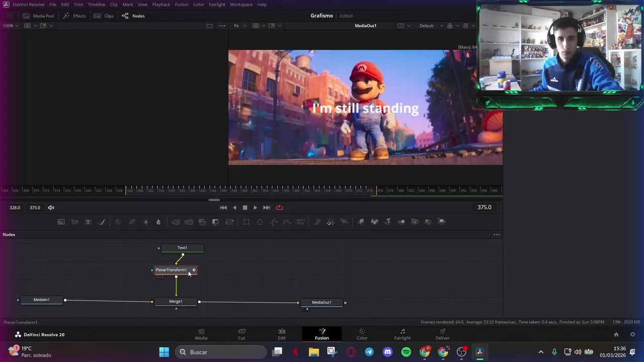Open the File menu

tap(53, 5)
